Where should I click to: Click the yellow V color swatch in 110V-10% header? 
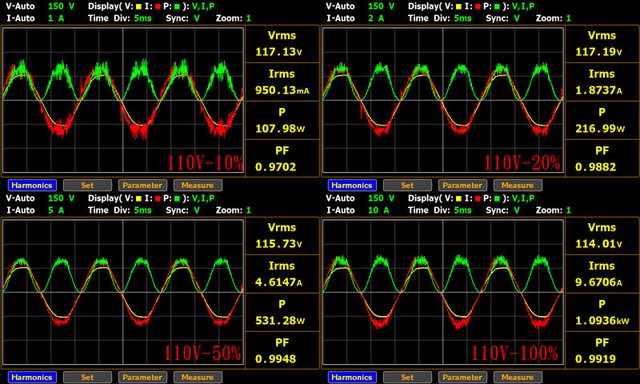click(138, 7)
